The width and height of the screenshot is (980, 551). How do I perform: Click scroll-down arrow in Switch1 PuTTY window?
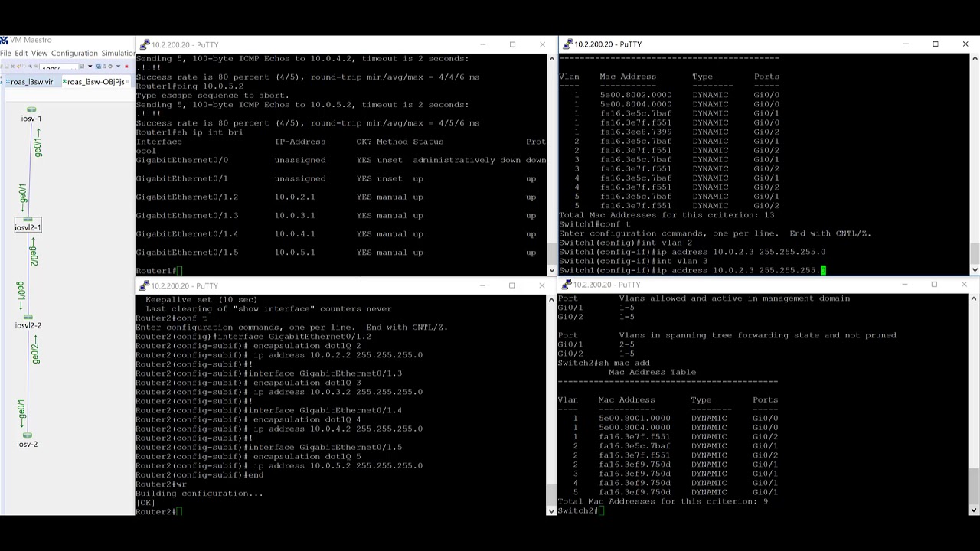tap(975, 269)
